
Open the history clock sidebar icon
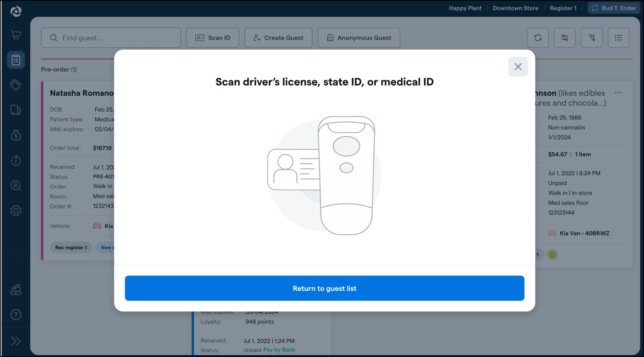[16, 160]
